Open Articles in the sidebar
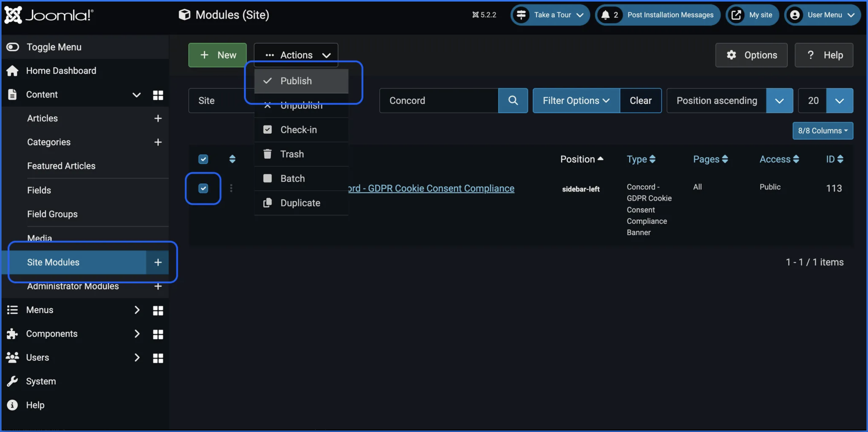 42,118
